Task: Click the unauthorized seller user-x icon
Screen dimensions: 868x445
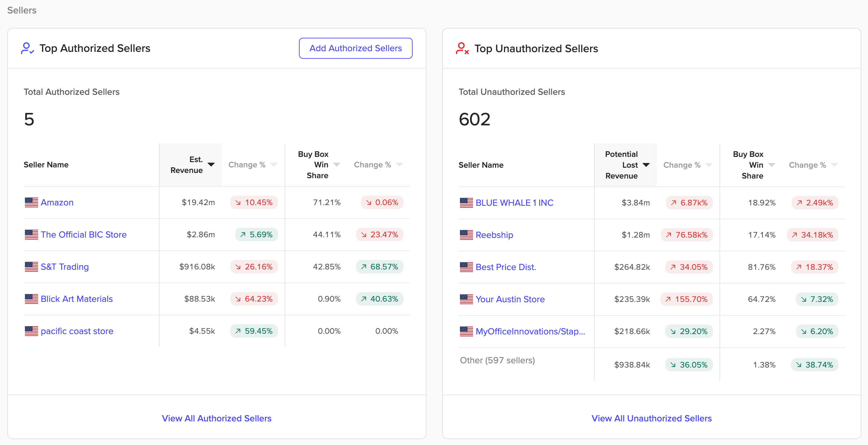Action: point(462,49)
